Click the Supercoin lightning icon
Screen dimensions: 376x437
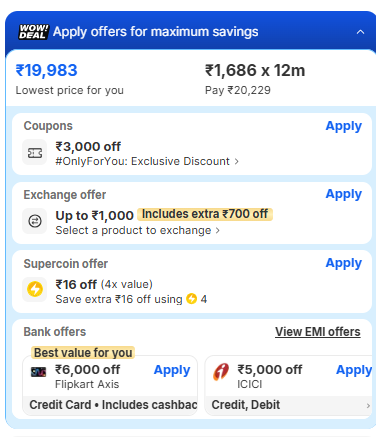tap(35, 289)
